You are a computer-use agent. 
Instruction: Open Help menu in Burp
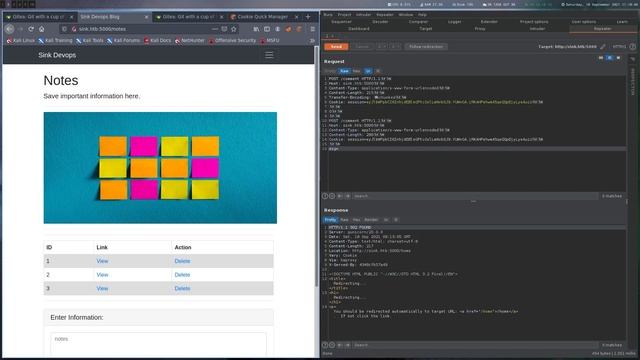[422, 15]
